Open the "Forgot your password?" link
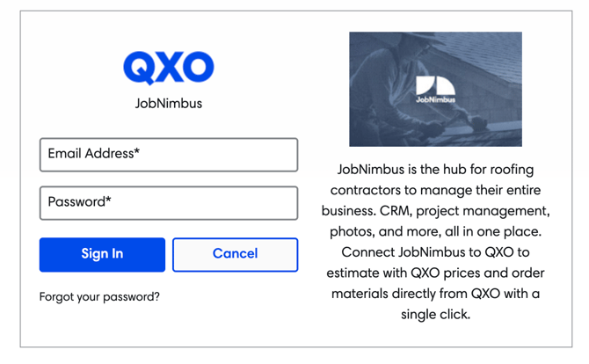This screenshot has width=589, height=364. 99,297
